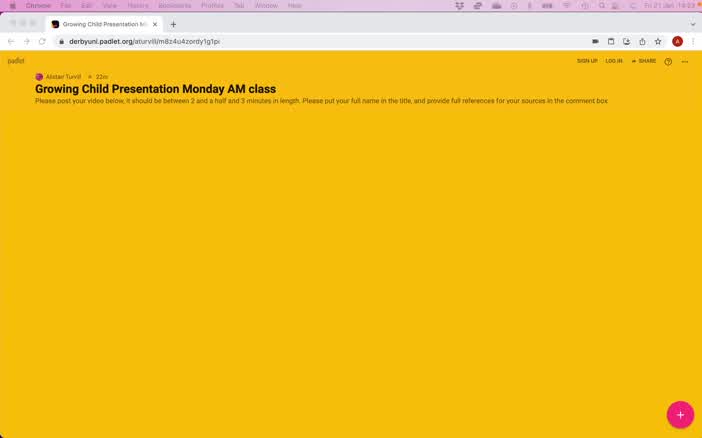Click the SHARE button on the padlet
Screen dimensions: 702x438
pyautogui.click(x=644, y=61)
